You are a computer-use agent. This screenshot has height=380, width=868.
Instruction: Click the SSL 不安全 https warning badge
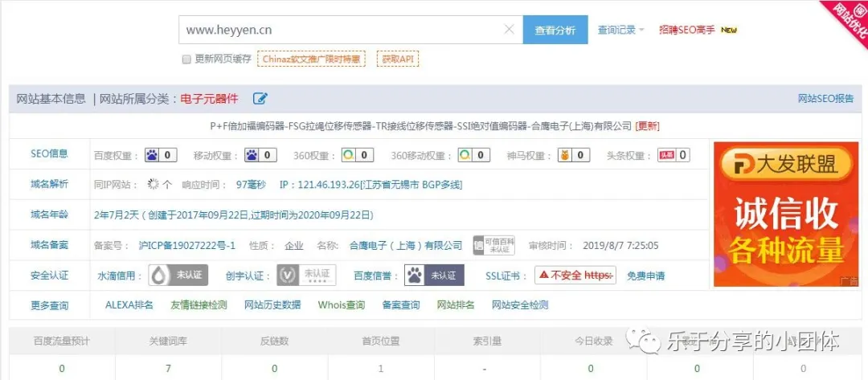(575, 275)
